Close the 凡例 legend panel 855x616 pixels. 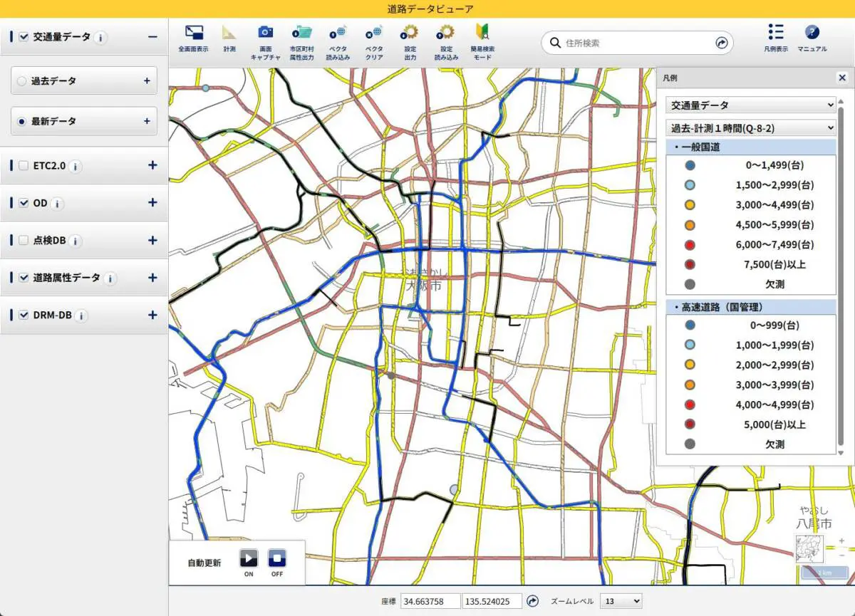[842, 78]
